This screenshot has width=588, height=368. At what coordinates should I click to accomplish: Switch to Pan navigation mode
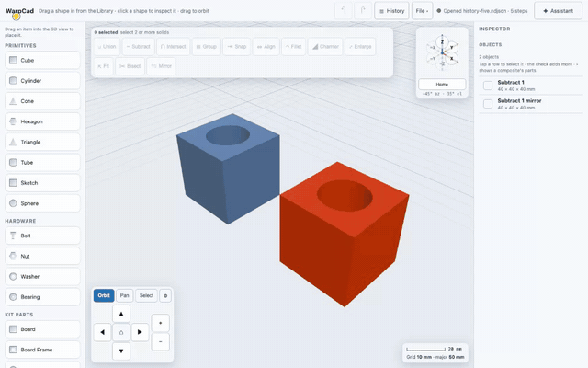(125, 296)
